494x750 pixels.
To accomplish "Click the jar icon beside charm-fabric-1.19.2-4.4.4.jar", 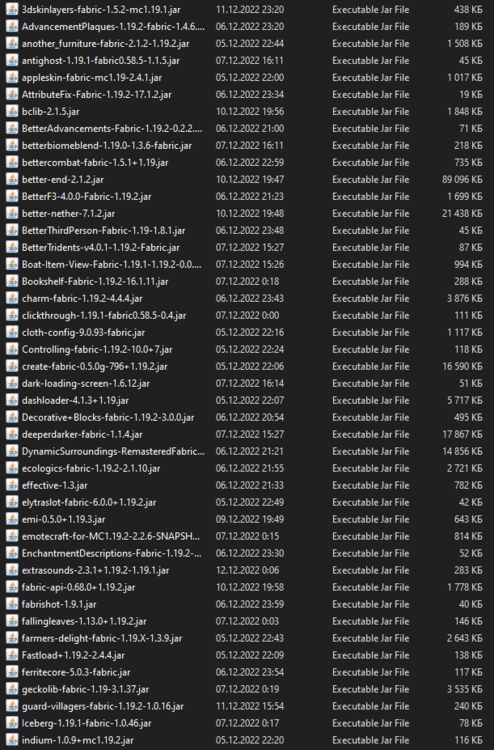I will point(12,298).
